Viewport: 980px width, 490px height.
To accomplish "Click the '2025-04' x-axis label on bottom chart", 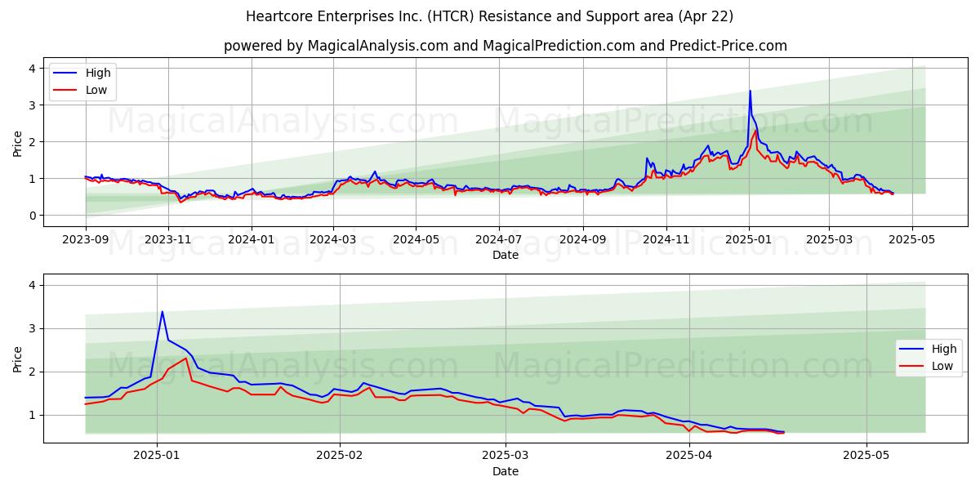I will (689, 457).
